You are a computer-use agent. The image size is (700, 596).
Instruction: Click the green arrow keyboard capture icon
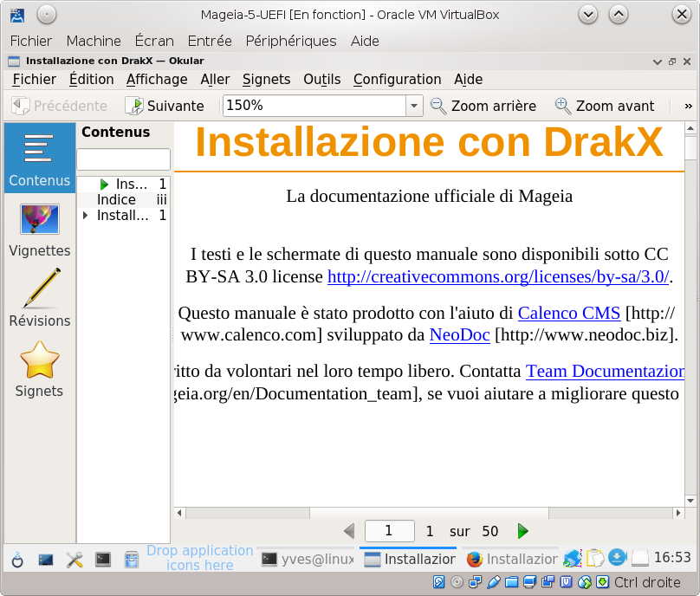tap(602, 582)
